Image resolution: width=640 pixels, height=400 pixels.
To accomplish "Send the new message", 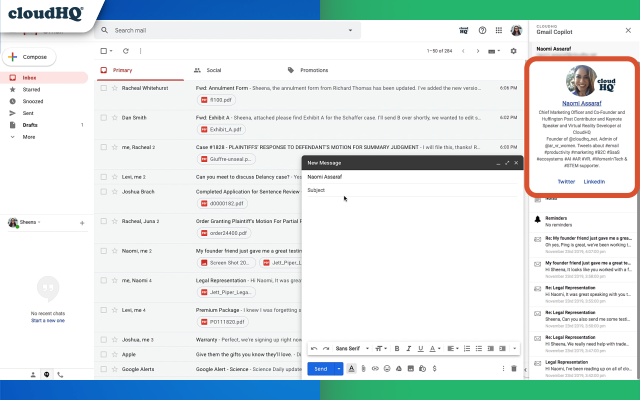I will pos(320,369).
